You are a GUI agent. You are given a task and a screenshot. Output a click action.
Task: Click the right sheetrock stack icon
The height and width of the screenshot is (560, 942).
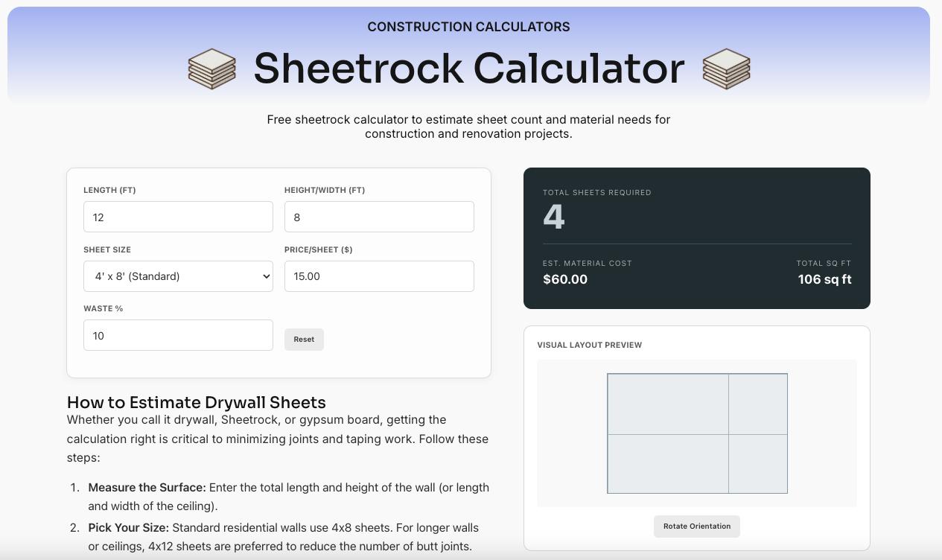coord(726,69)
